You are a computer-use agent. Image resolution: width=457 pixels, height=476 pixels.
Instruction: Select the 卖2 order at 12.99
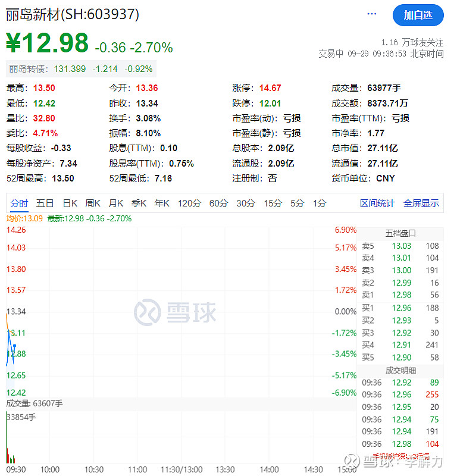click(400, 283)
